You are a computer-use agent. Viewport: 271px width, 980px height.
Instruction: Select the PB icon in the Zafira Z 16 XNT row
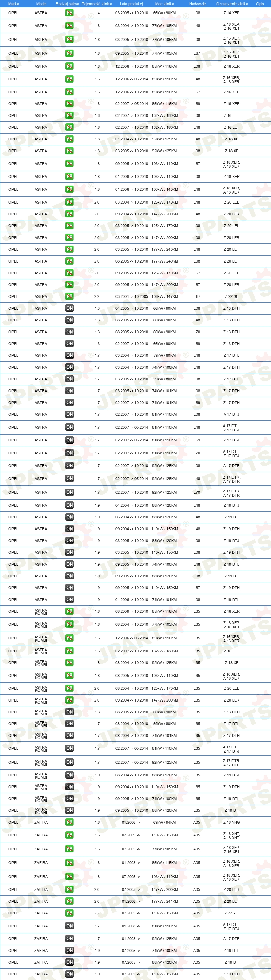pyautogui.click(x=70, y=835)
